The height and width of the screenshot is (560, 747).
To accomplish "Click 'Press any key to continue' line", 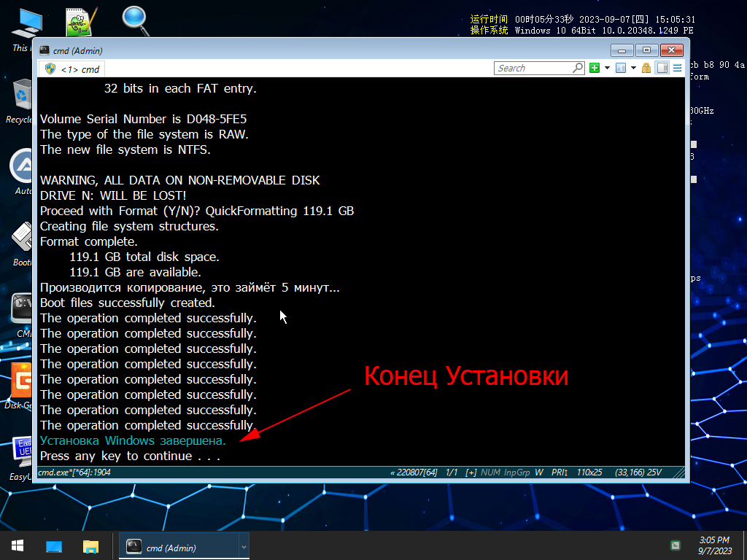I will coord(130,456).
